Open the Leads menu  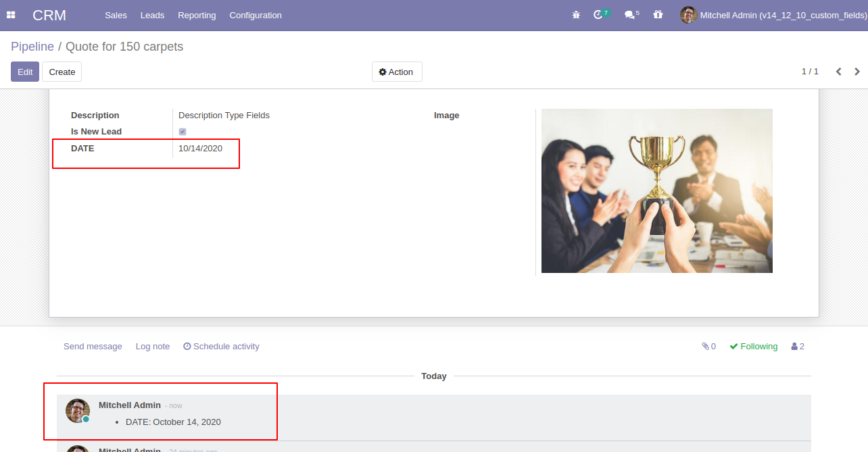tap(152, 15)
